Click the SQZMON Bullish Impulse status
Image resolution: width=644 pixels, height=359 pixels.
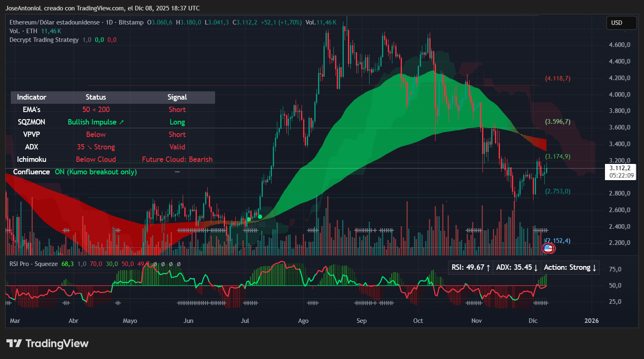point(95,122)
